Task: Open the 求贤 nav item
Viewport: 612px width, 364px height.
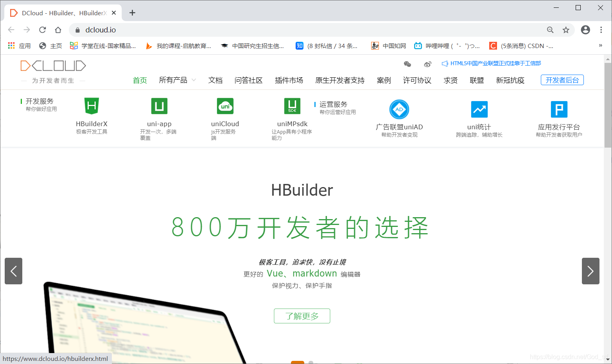Action: click(450, 80)
